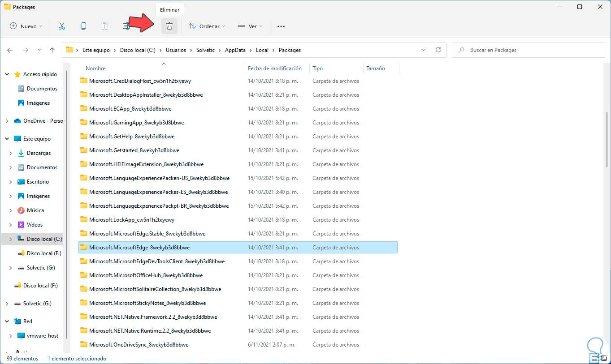
Task: Collapse the Este equipo tree node
Action: click(x=7, y=139)
